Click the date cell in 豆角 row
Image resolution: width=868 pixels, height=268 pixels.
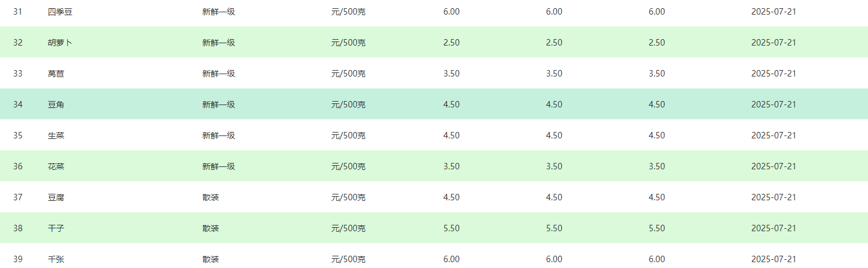click(773, 105)
